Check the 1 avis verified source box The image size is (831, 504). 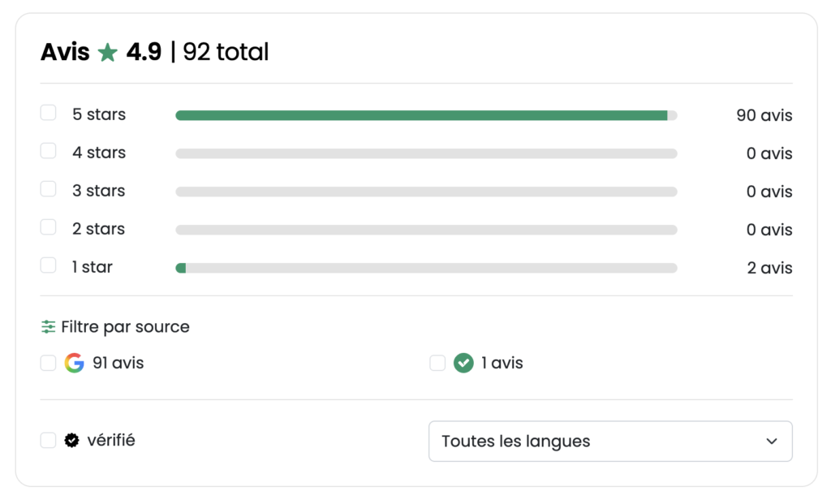(x=437, y=363)
